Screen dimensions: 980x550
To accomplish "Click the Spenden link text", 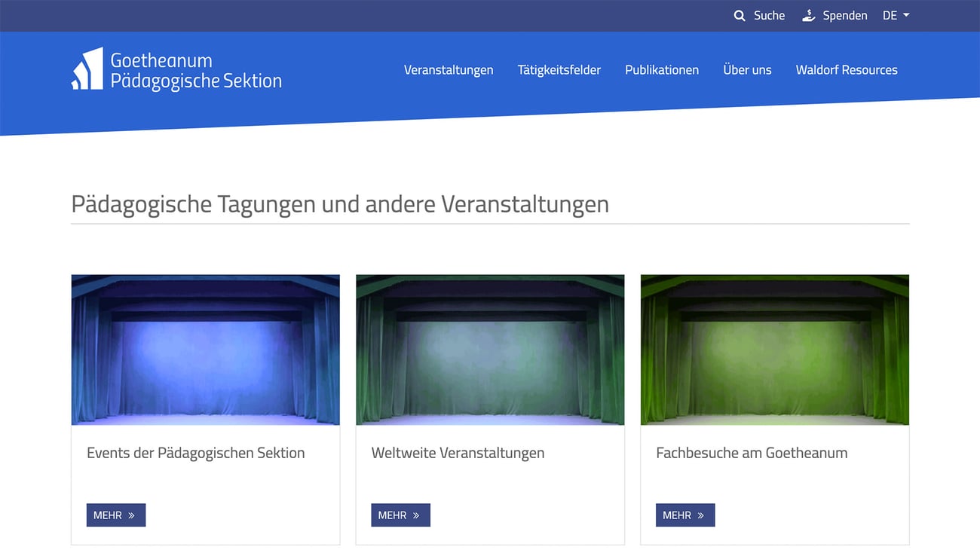I will (x=845, y=16).
